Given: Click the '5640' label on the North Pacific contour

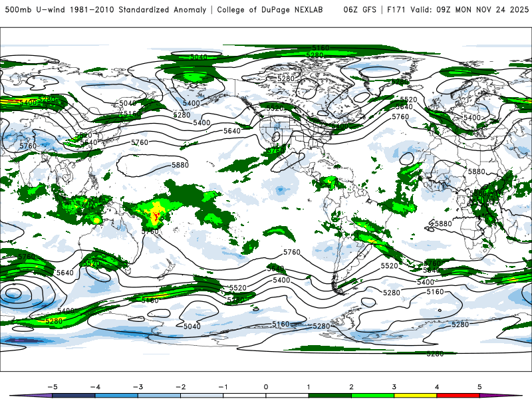Looking at the screenshot, I should (232, 131).
